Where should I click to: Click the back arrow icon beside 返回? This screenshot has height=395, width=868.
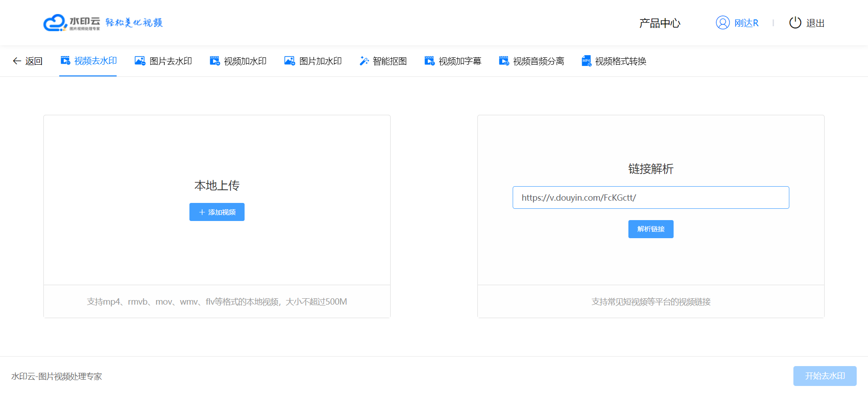pos(17,61)
